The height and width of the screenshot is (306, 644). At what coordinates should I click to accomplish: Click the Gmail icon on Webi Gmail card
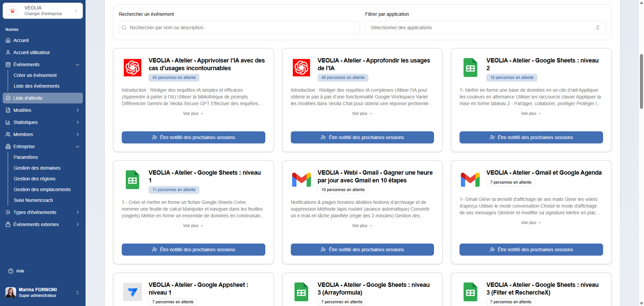click(x=301, y=180)
